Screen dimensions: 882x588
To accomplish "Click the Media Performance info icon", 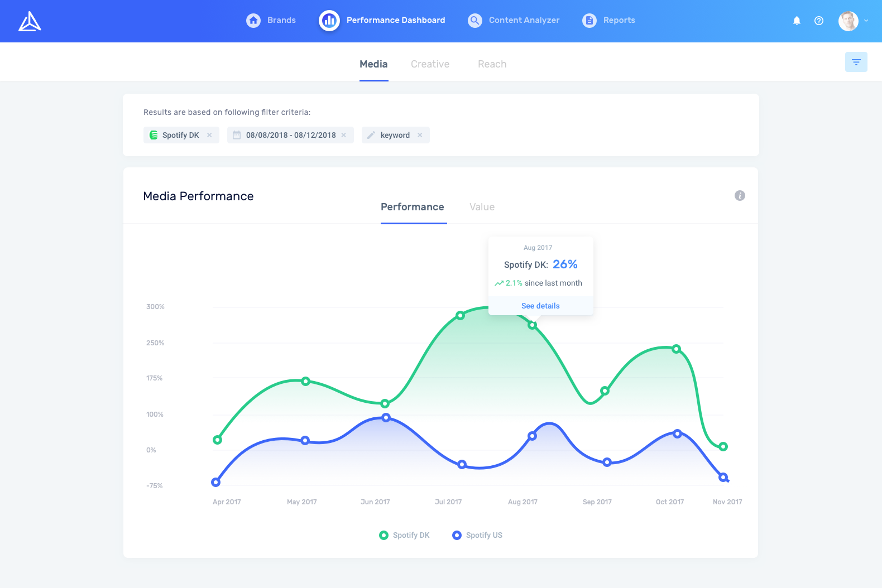I will (740, 195).
